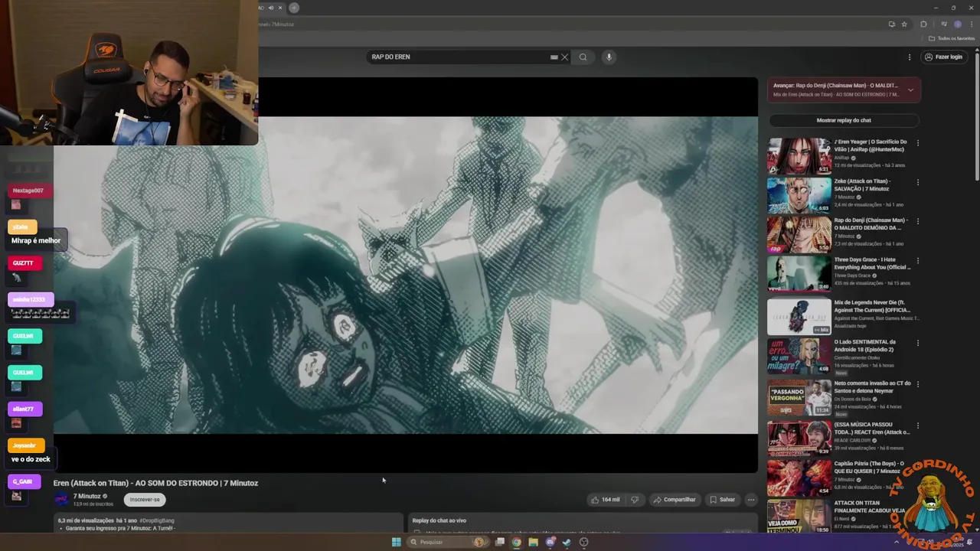Click the Fazer login button
Viewport: 980px width, 551px height.
(x=942, y=57)
